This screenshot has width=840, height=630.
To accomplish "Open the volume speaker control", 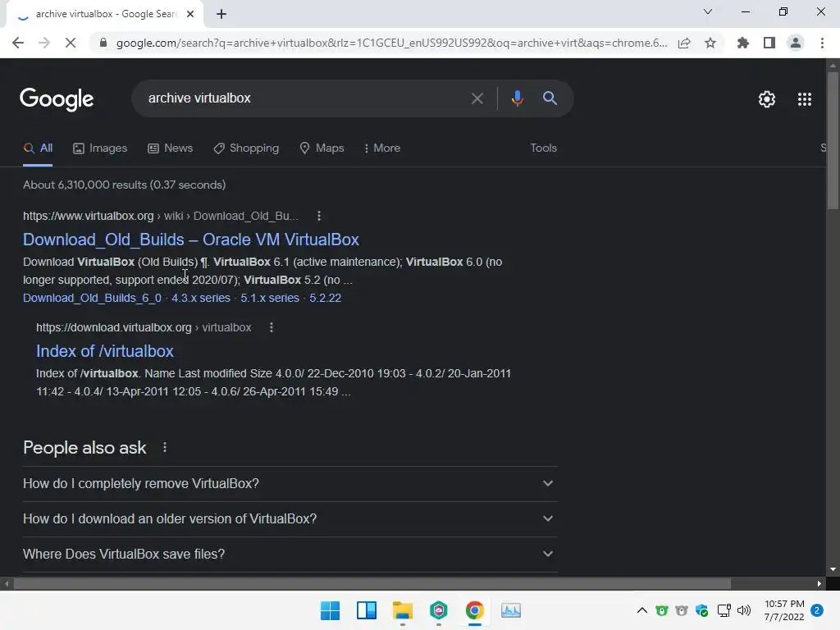I will coord(743,610).
